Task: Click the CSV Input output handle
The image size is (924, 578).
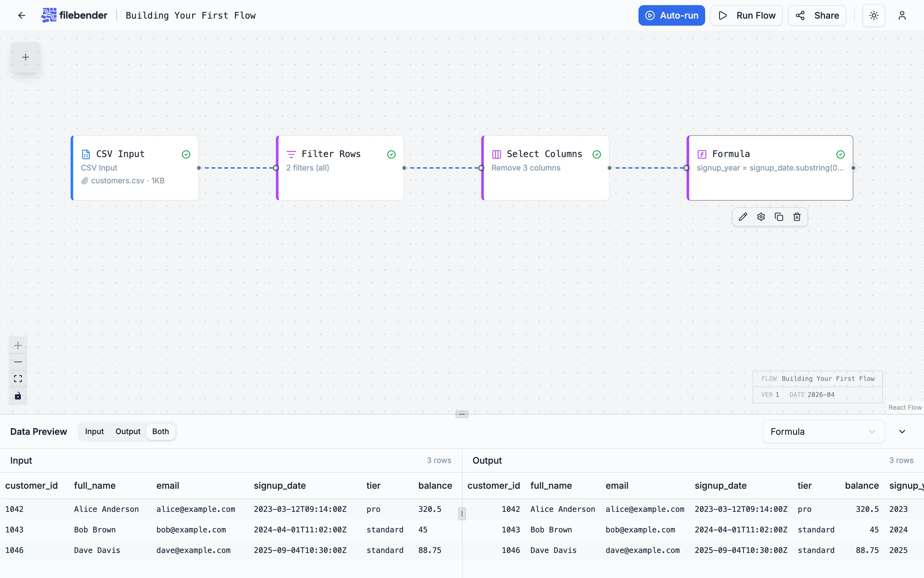Action: point(199,168)
